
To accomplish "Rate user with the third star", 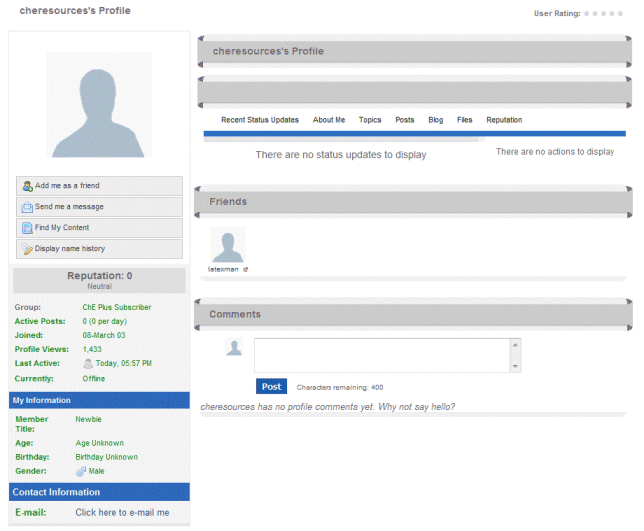I will (603, 14).
